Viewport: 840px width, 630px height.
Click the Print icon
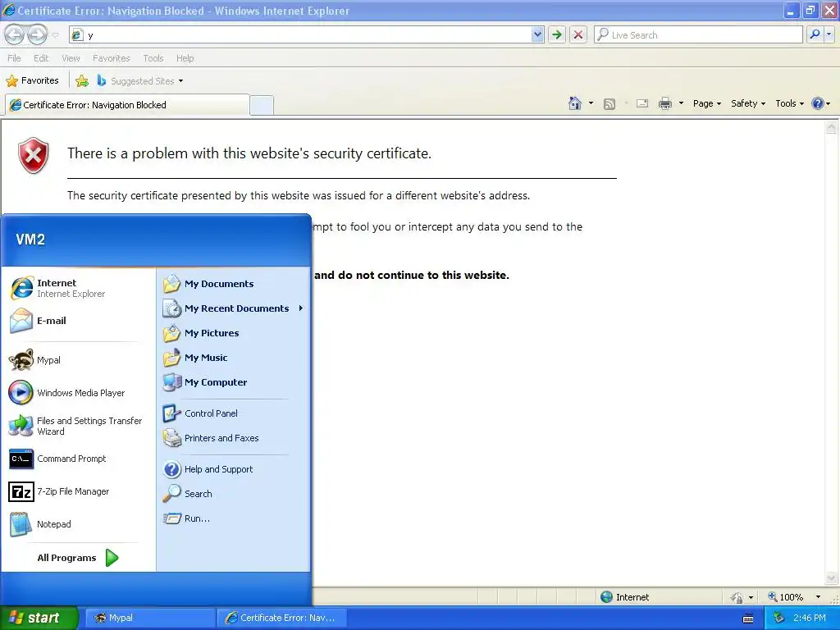[x=665, y=103]
